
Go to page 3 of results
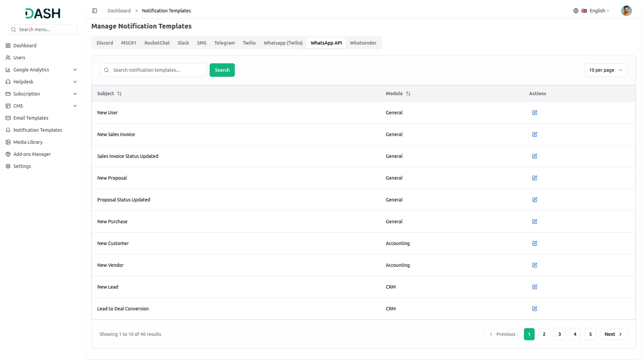(559, 334)
